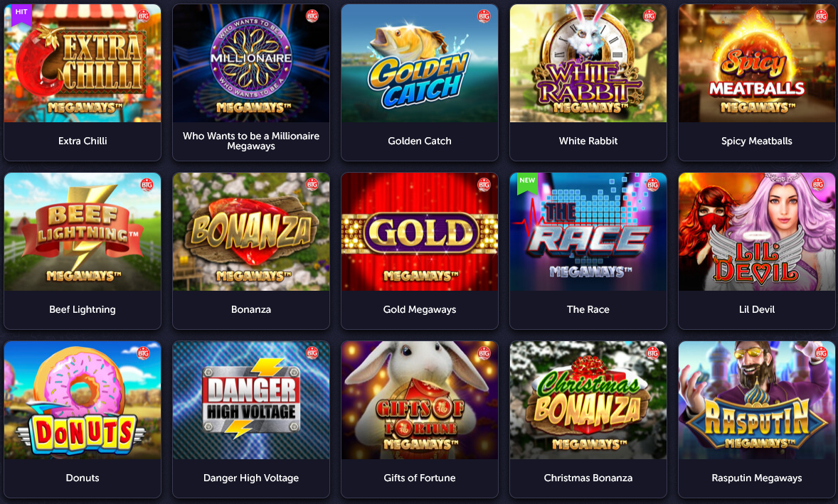Click the BTG badge on Gold Megaways tile
The height and width of the screenshot is (504, 838).
click(484, 184)
